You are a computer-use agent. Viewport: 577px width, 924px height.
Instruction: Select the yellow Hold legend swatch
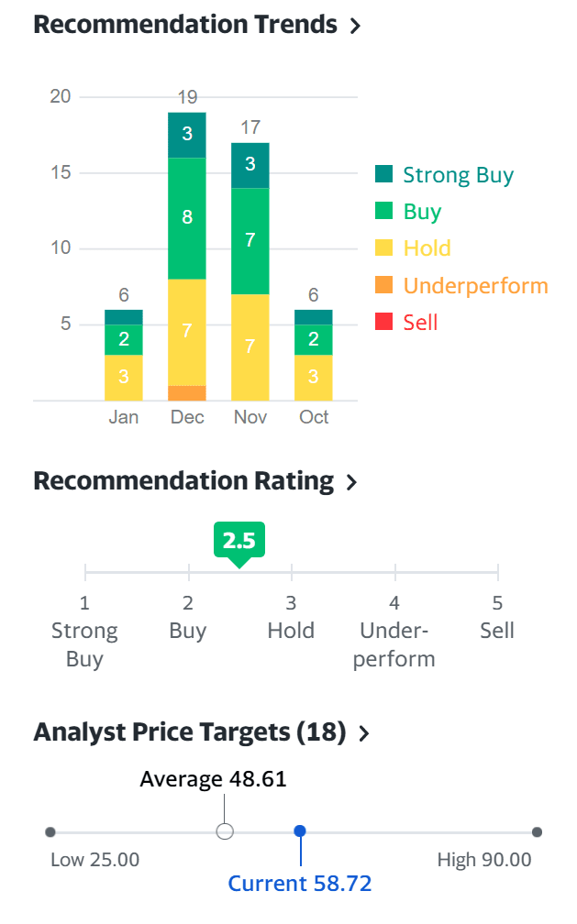384,248
